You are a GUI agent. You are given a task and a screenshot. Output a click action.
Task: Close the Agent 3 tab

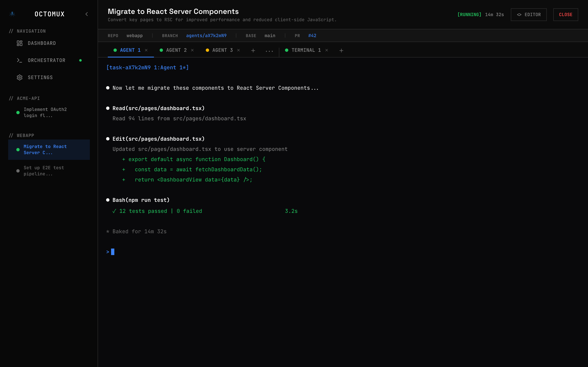(238, 50)
